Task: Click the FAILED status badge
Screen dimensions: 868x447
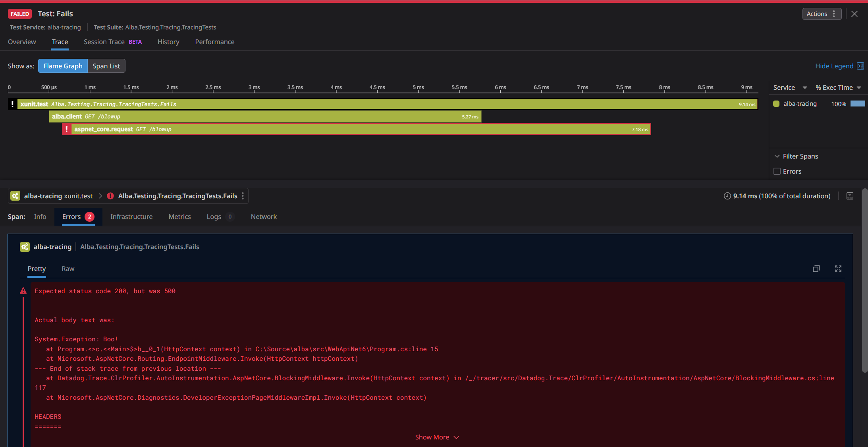Action: (x=20, y=14)
